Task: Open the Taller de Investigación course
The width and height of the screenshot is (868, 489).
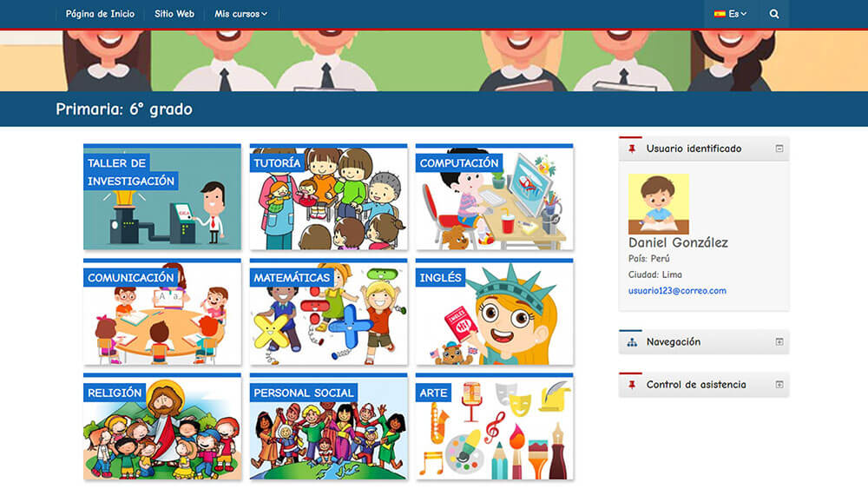Action: pyautogui.click(x=162, y=196)
